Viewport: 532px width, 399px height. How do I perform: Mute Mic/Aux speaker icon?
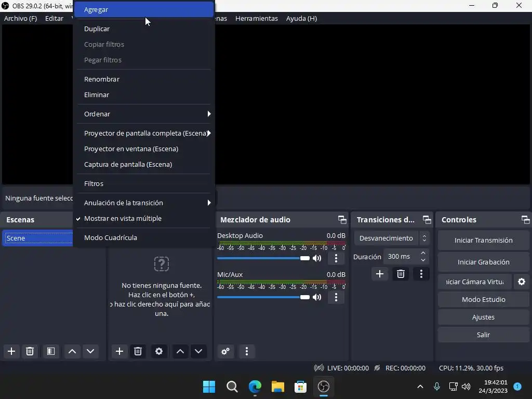coord(317,297)
